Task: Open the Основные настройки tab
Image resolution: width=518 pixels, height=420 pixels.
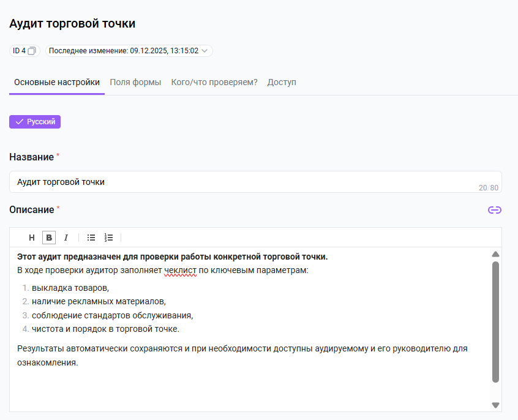Action: click(57, 82)
